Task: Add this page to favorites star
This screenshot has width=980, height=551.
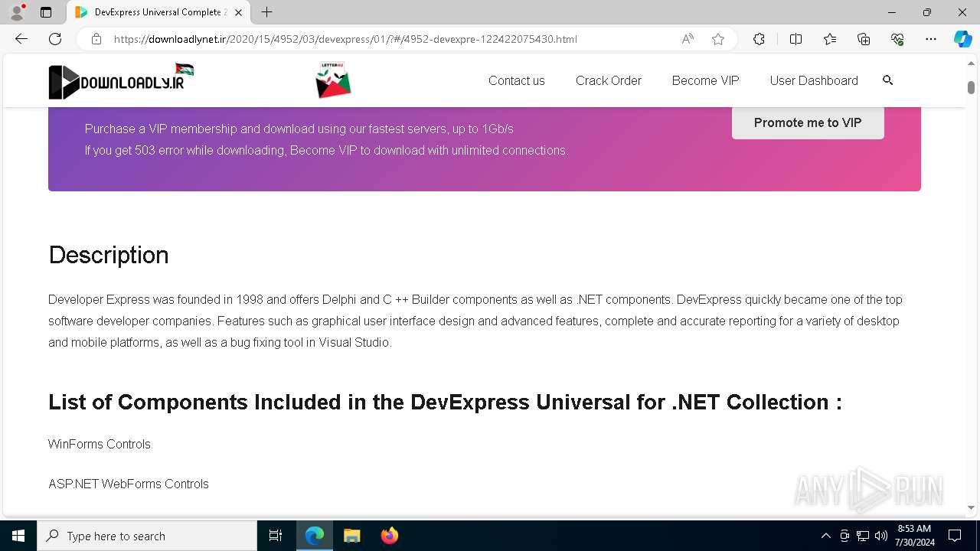Action: tap(718, 39)
